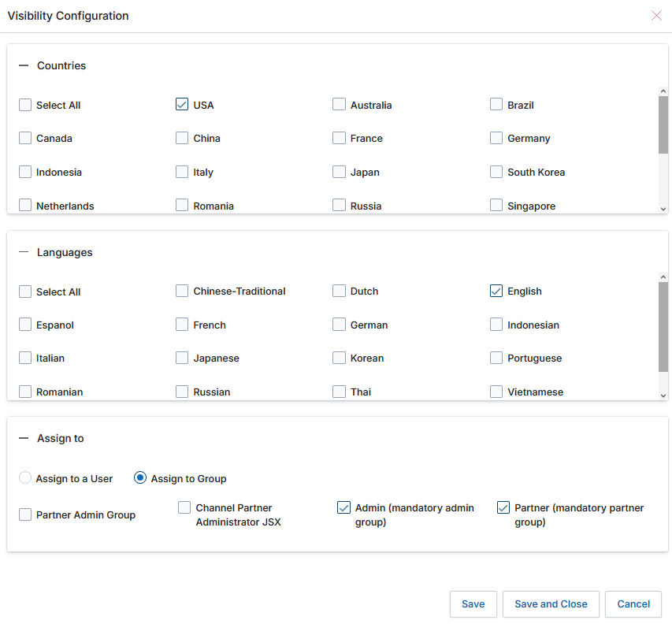This screenshot has height=624, width=672.
Task: Check the Germany checkbox
Action: [x=496, y=138]
